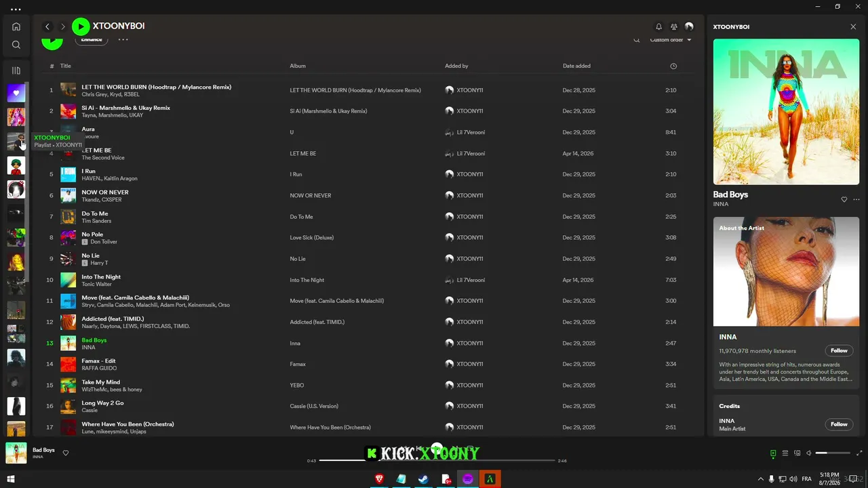Open the Bad Boys album cover in panel
Viewport: 868px width, 488px height.
786,112
